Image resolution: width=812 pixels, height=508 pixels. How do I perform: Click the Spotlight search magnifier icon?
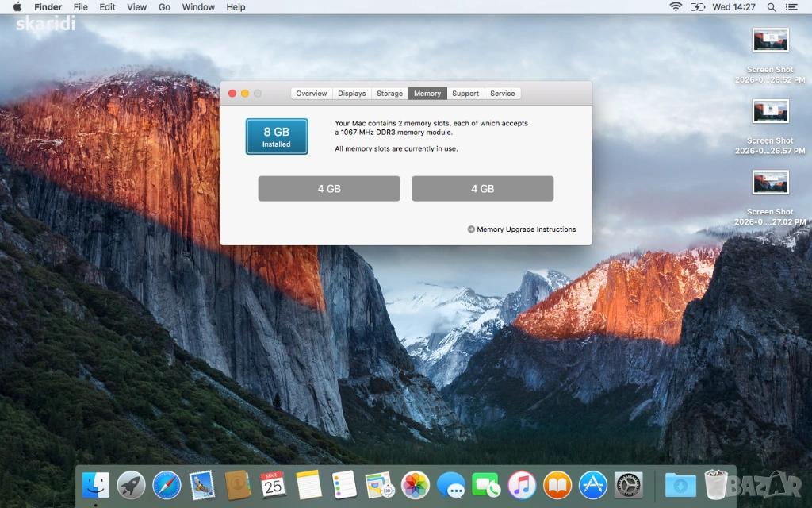[x=772, y=7]
